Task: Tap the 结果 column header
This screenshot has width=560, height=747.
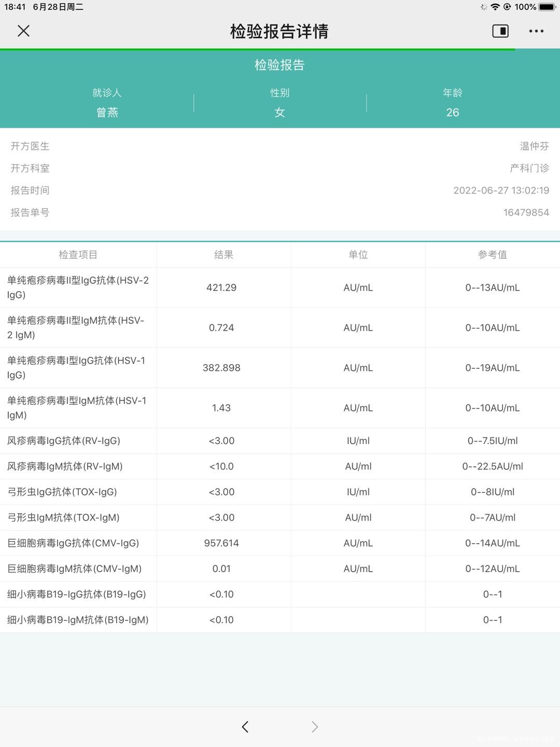Action: 222,255
